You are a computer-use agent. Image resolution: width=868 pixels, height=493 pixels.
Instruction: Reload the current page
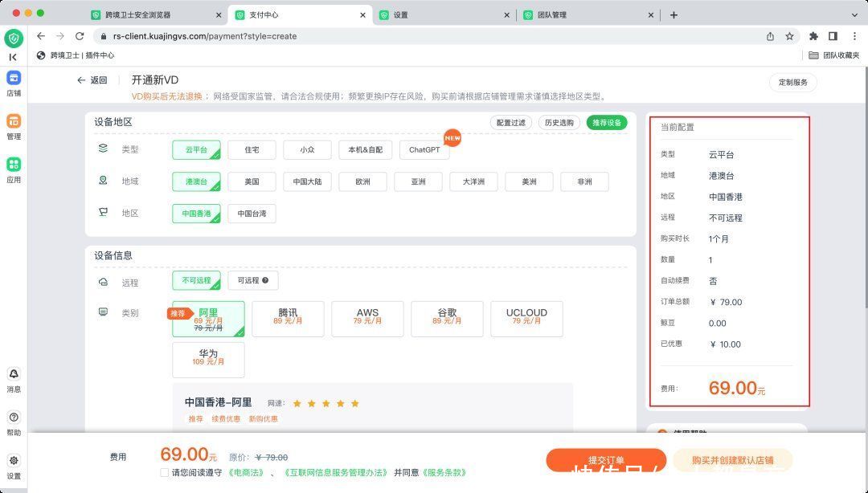click(x=80, y=36)
